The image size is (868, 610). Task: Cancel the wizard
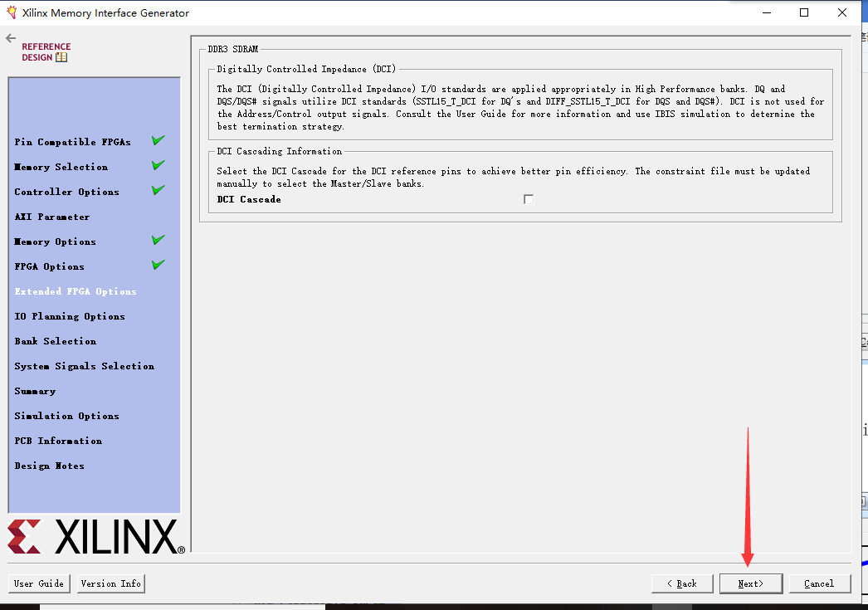[x=819, y=583]
